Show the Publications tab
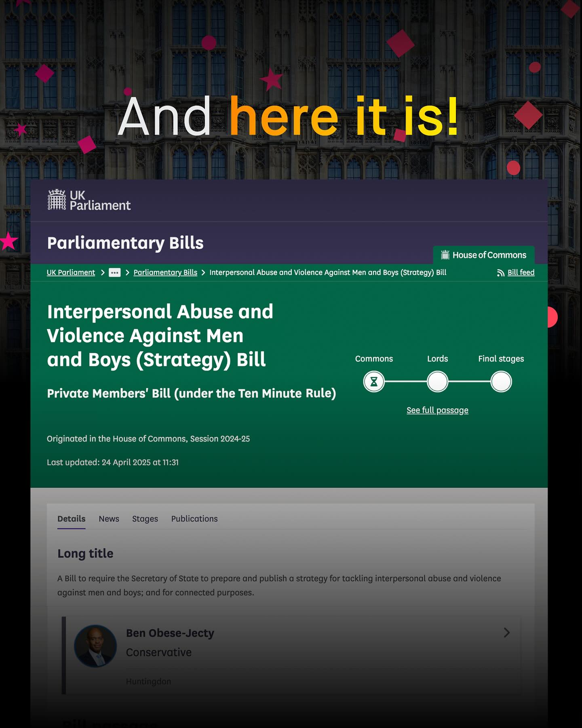This screenshot has width=582, height=728. point(194,519)
